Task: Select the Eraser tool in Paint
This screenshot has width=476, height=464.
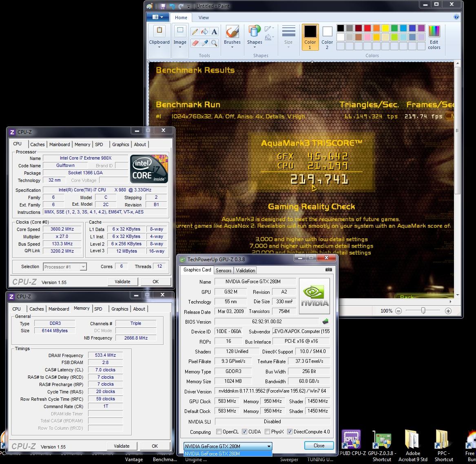Action: [195, 43]
